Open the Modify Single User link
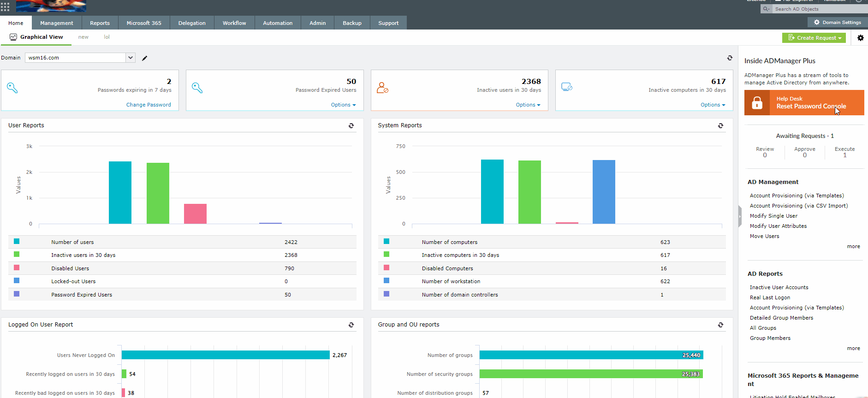 coord(773,216)
